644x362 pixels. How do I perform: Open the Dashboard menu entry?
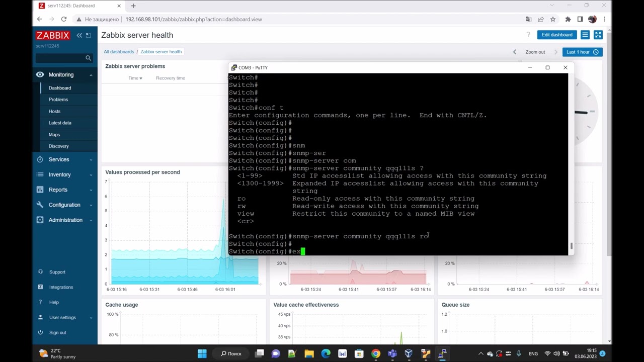click(x=60, y=88)
